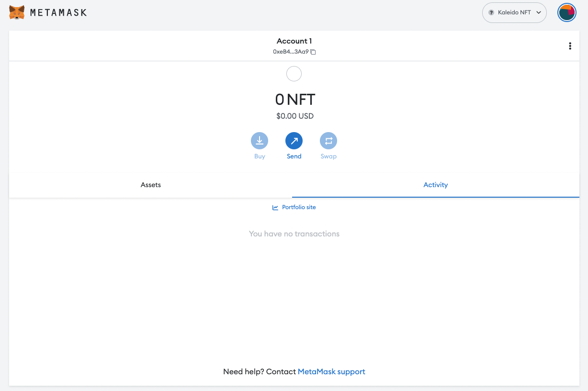
Task: Click the colorful account avatar
Action: tap(567, 12)
